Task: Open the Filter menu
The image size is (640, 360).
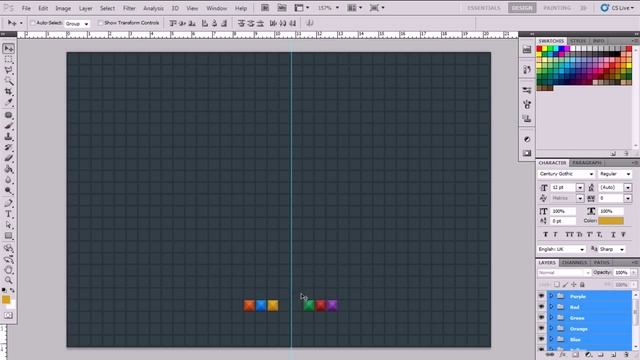Action: (x=129, y=8)
